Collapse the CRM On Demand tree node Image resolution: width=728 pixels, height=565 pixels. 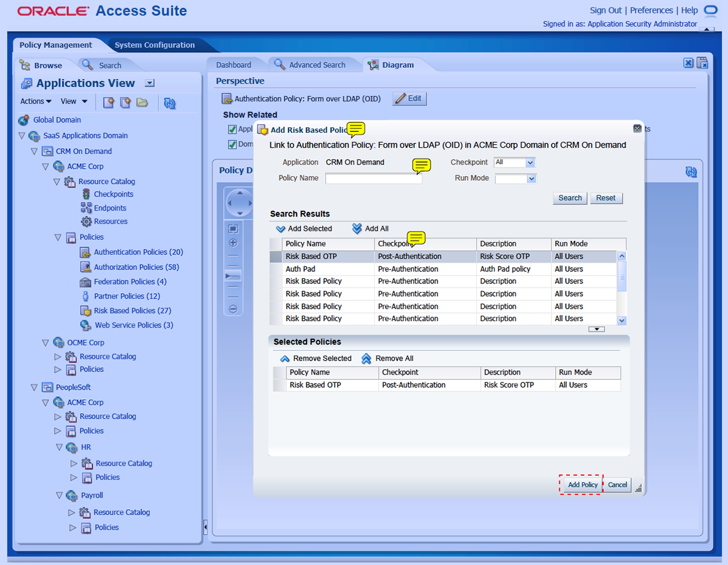(x=34, y=152)
